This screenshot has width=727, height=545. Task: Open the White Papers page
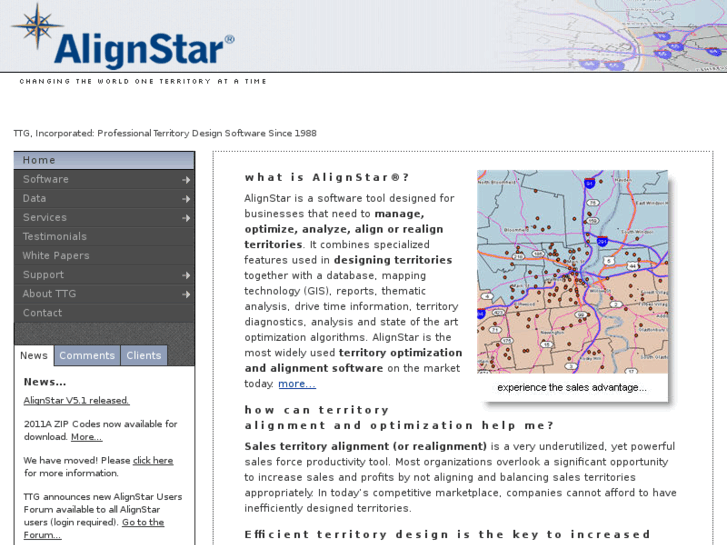coord(56,256)
